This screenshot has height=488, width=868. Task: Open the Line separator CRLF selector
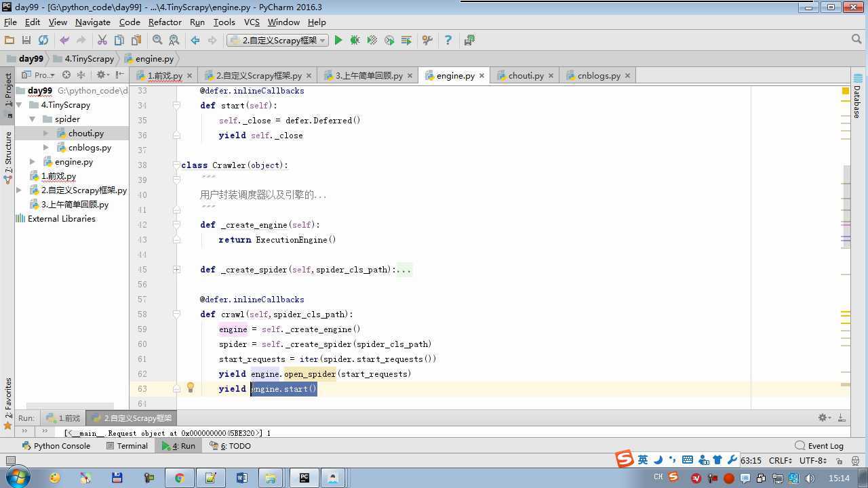pos(780,460)
